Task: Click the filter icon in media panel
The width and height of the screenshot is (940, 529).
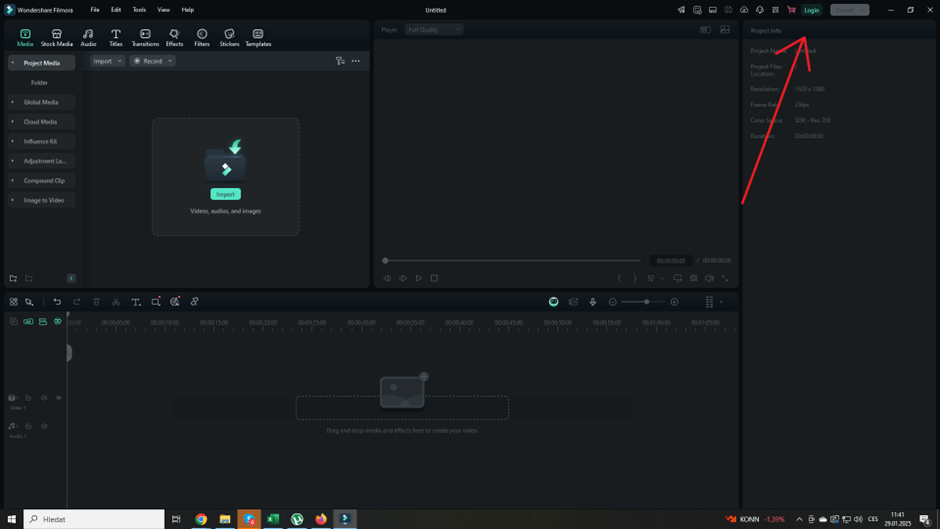Action: pos(340,61)
